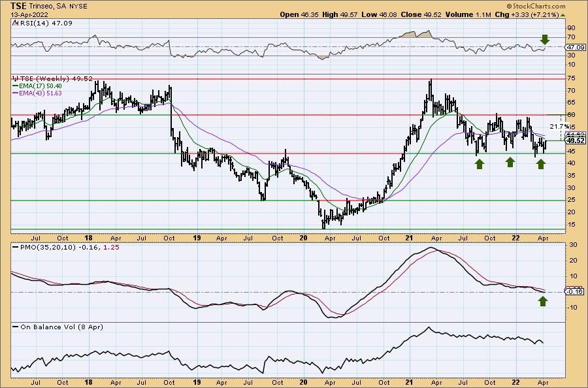Click the 'Chg +3.33 (+7.21%)' value
This screenshot has height=388, width=588.
(527, 14)
